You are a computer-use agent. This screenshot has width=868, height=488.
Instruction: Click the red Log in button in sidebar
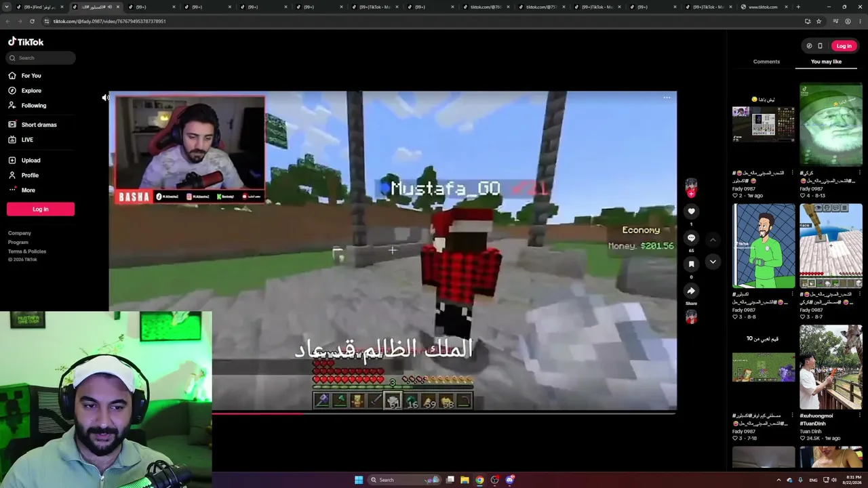[41, 209]
